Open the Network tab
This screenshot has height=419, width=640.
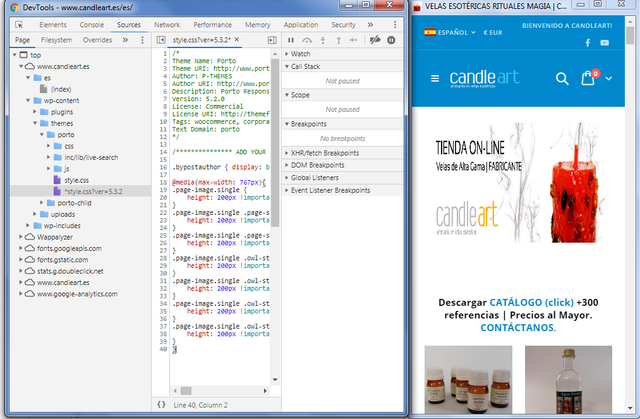[x=167, y=24]
